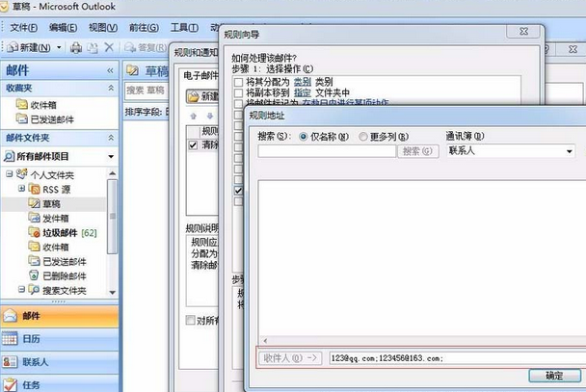Click move rule down arrow icon

pos(210,117)
